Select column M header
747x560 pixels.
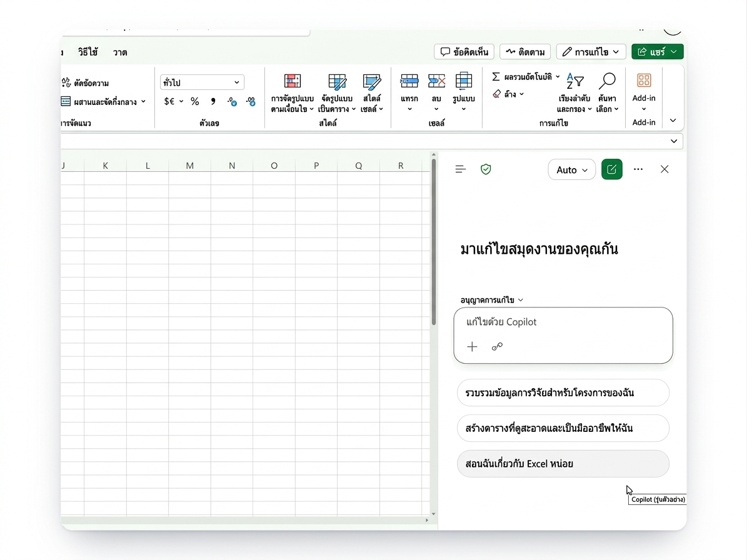click(189, 166)
